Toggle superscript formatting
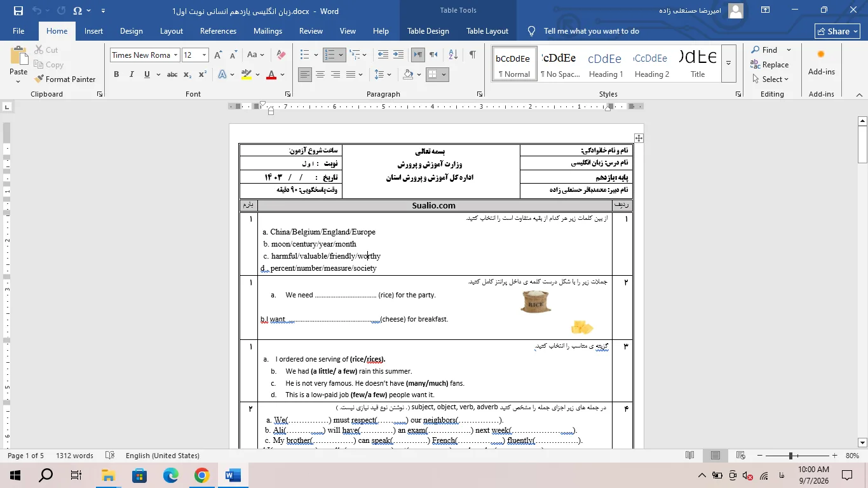 (x=202, y=74)
